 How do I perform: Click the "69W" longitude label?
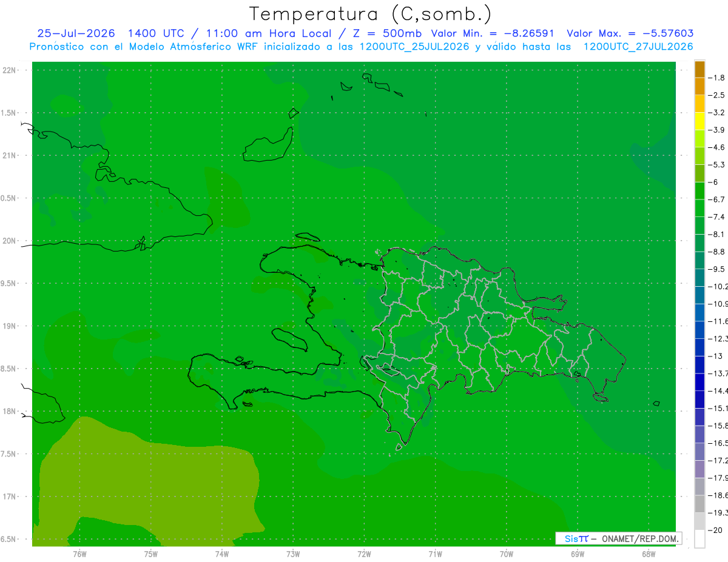(578, 554)
